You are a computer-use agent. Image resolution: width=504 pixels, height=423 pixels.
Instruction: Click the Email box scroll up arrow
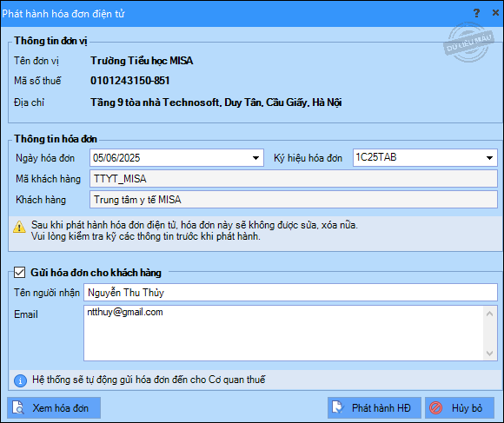coord(489,314)
